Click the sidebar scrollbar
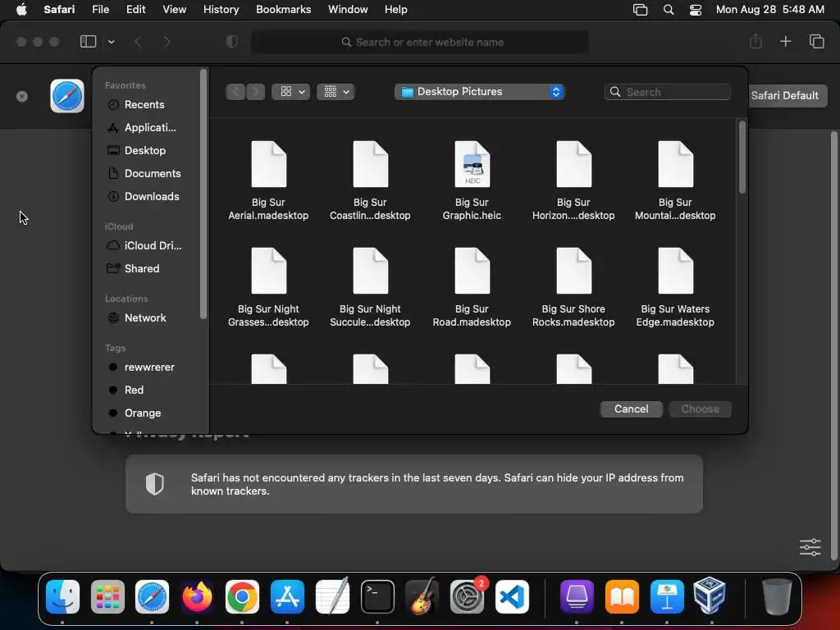Viewport: 840px width, 630px height. point(203,194)
